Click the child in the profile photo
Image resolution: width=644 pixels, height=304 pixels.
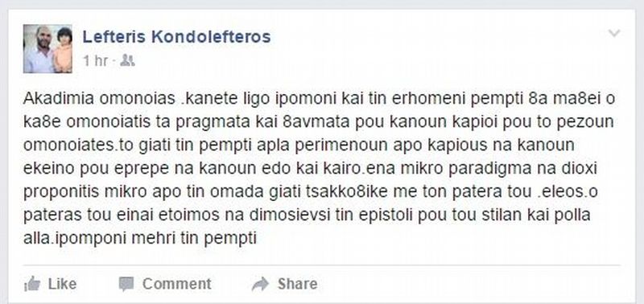pos(64,50)
